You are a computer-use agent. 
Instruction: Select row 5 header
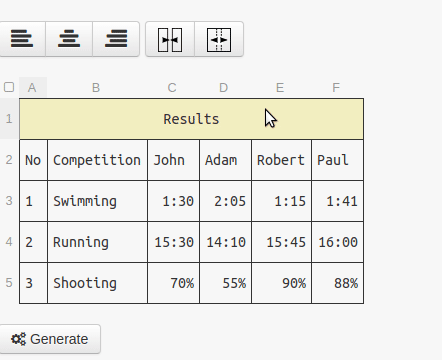tap(9, 283)
